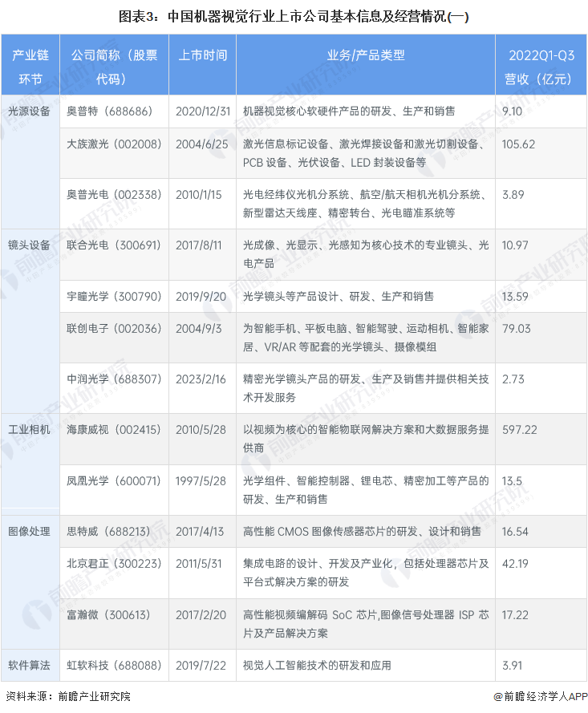Select the 公司简称（股票代码）header
588x713 pixels.
coord(114,67)
